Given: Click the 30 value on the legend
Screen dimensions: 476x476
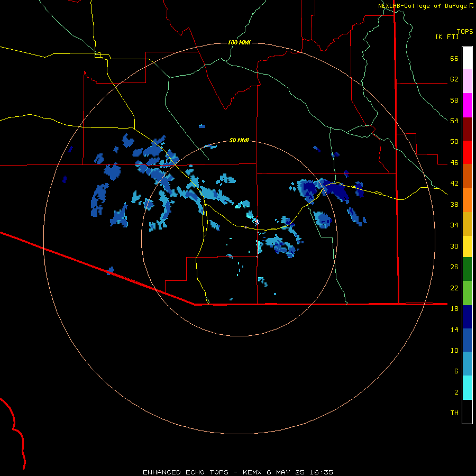Looking at the screenshot, I should [x=454, y=246].
